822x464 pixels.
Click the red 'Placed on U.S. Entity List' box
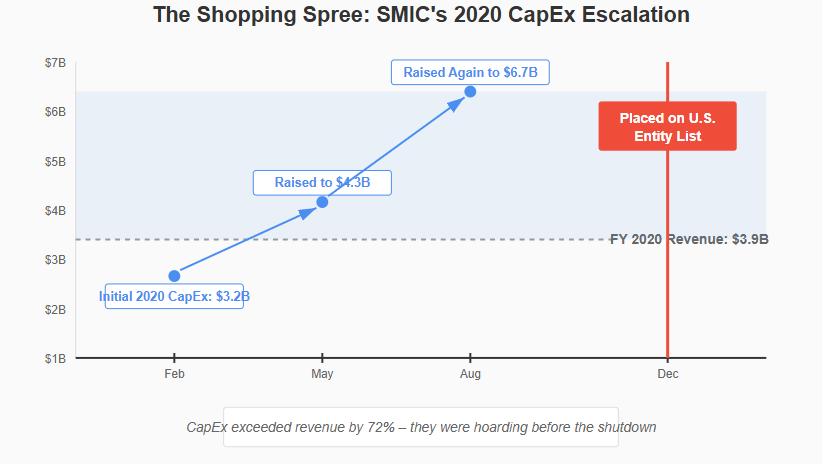[x=667, y=126]
